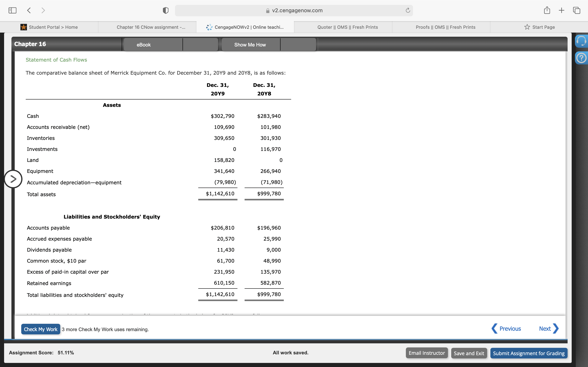
Task: Submit Assignment for Grading
Action: click(528, 353)
